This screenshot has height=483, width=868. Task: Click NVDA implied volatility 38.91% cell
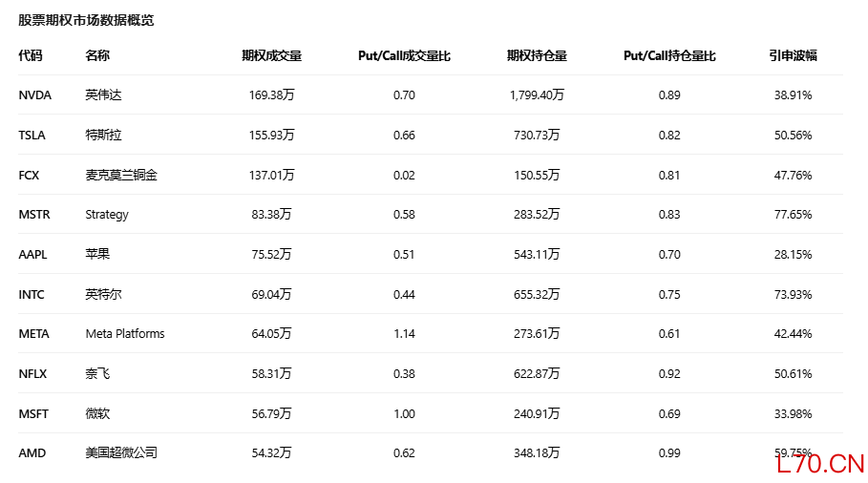coord(793,95)
